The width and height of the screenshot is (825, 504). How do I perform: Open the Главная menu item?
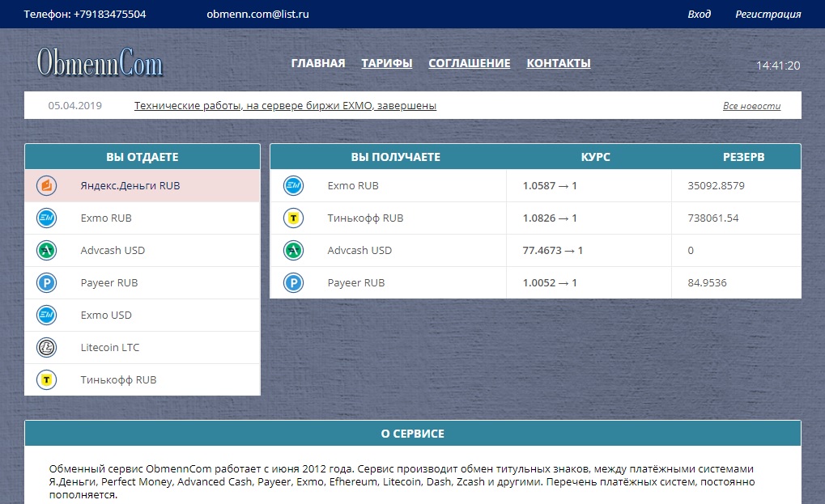(318, 63)
